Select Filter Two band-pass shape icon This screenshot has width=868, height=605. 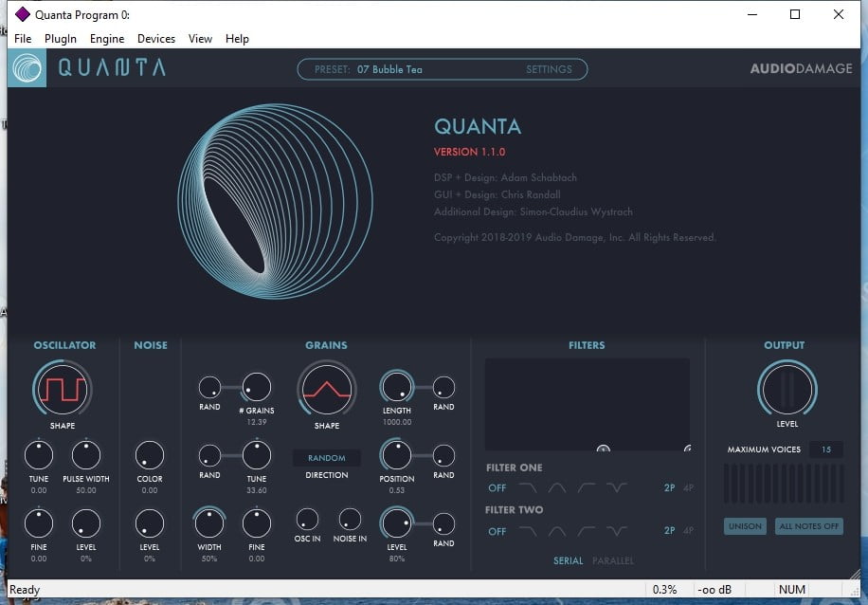pos(557,531)
